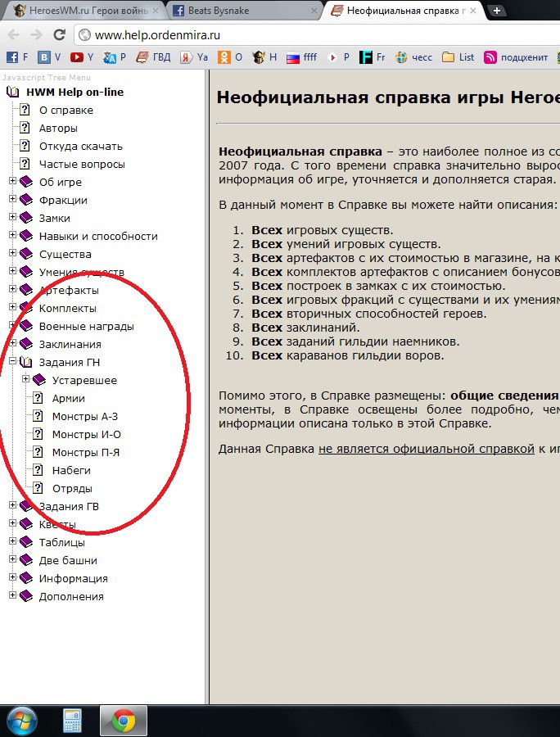The image size is (560, 737).
Task: Open the Windows Start button
Action: click(21, 721)
